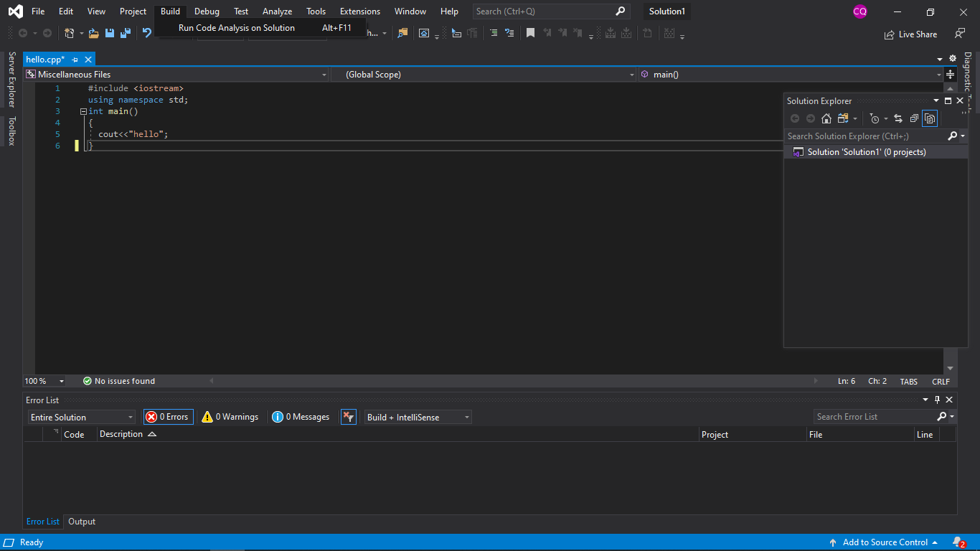Click Collapse All in Solution Explorer

tap(914, 118)
